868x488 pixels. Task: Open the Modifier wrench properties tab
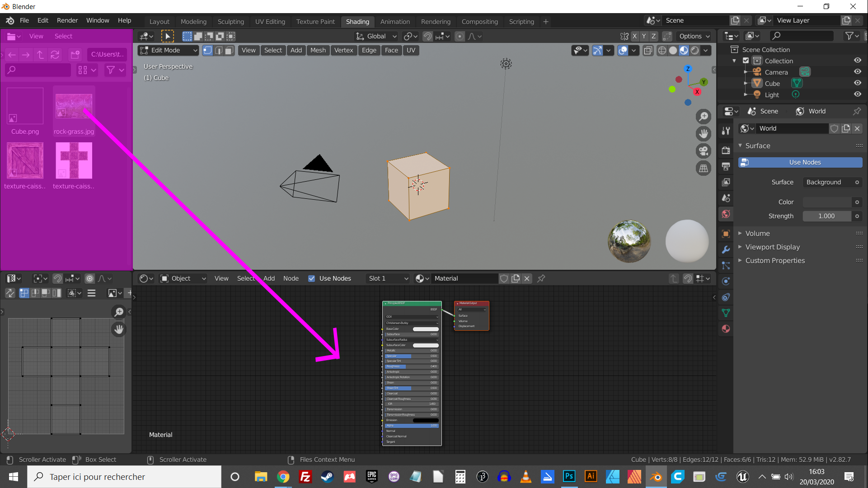pyautogui.click(x=726, y=250)
